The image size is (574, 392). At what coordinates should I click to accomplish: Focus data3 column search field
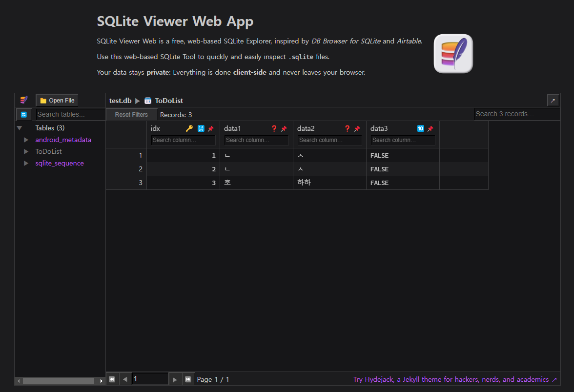pos(403,140)
